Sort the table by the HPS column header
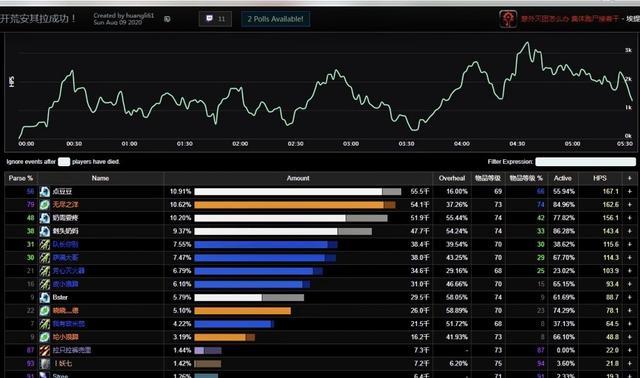 pyautogui.click(x=600, y=178)
